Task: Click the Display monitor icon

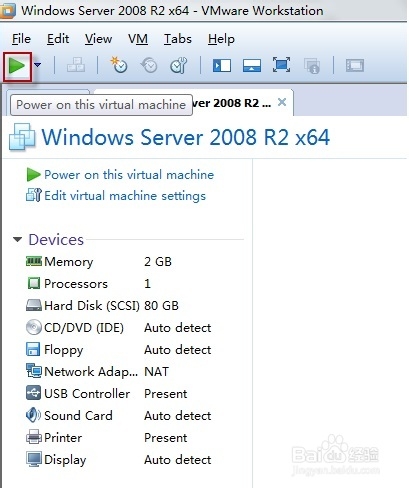Action: coord(34,459)
